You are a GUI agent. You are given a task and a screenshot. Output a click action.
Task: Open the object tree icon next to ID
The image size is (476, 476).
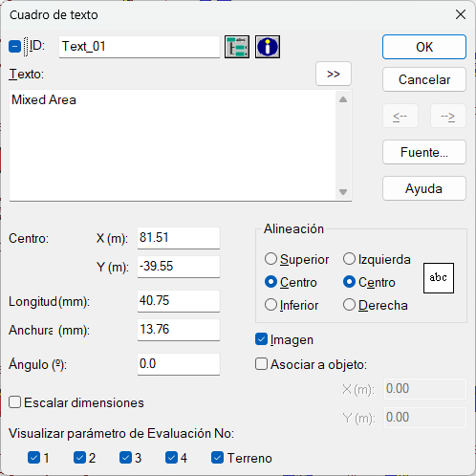click(x=237, y=47)
